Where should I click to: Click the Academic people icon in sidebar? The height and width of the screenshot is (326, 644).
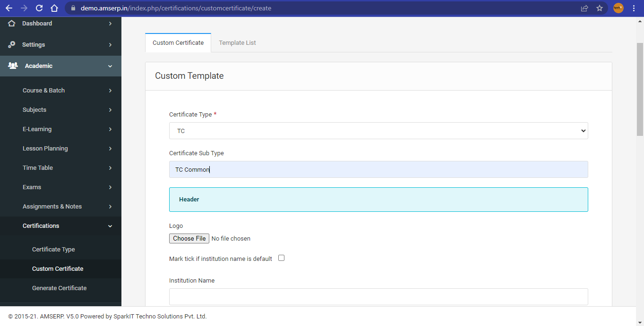(x=11, y=66)
